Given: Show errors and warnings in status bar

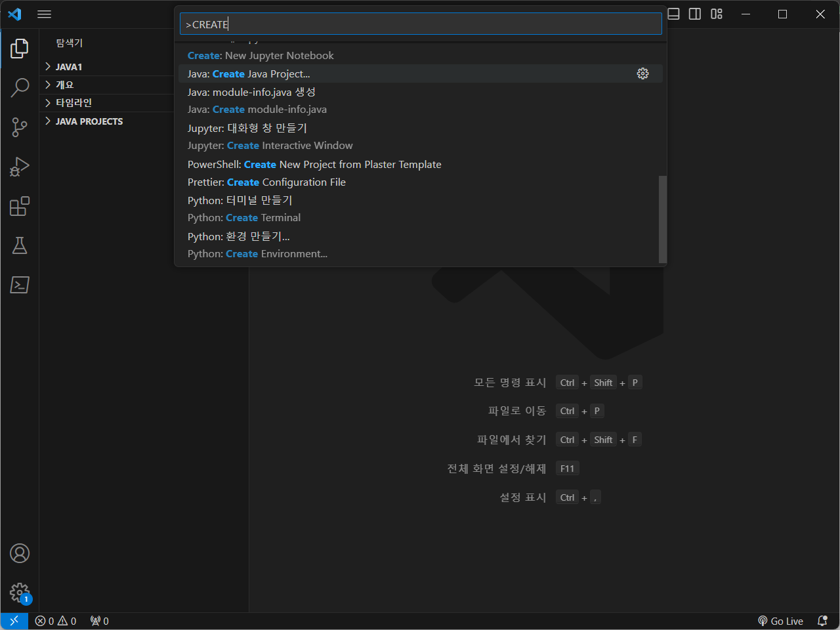Looking at the screenshot, I should pos(56,621).
